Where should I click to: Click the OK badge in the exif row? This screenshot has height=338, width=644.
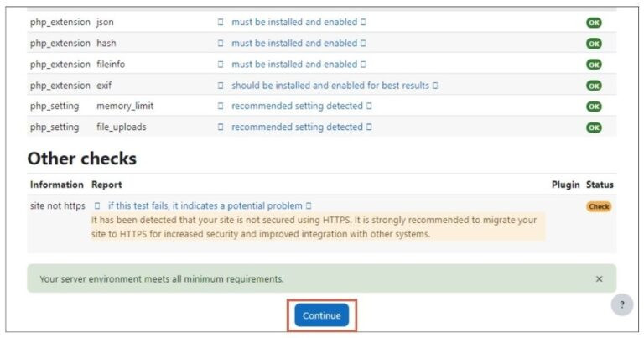(x=594, y=86)
